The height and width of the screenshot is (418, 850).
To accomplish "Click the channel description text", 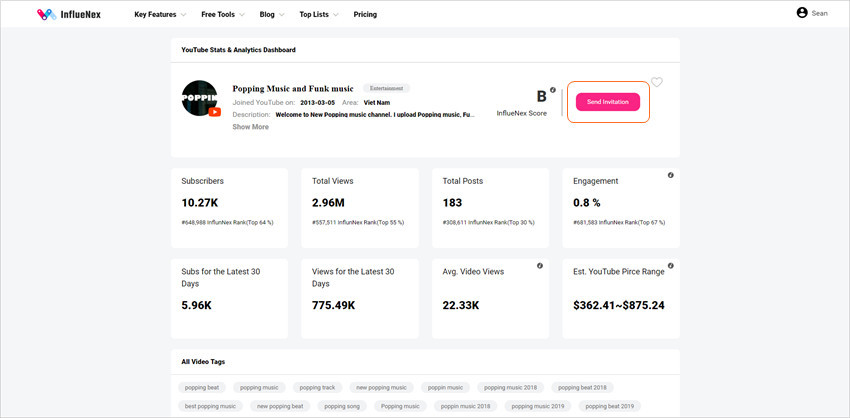I will point(375,115).
